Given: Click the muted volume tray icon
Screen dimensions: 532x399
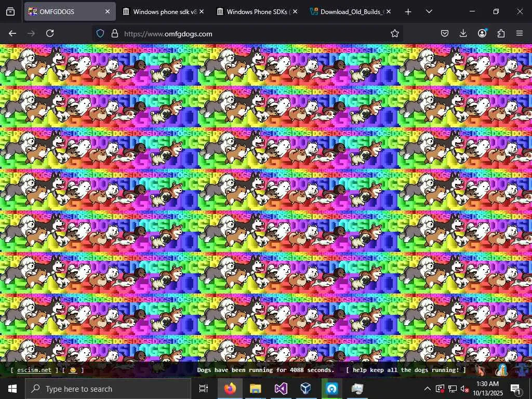Looking at the screenshot, I should pyautogui.click(x=464, y=389).
